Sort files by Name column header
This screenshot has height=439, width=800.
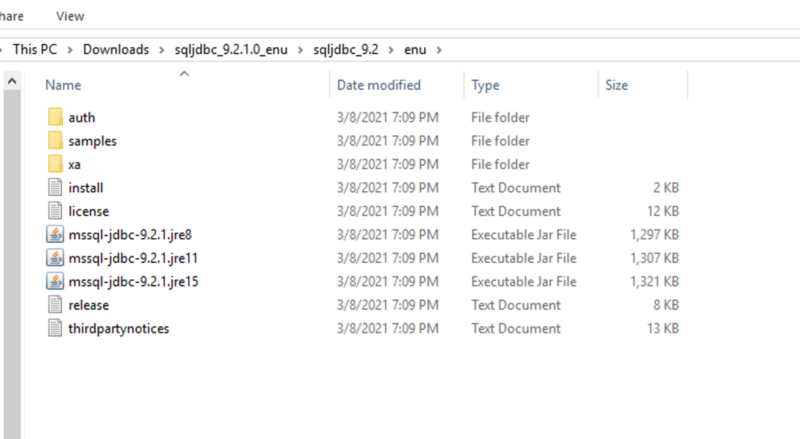[x=63, y=86]
